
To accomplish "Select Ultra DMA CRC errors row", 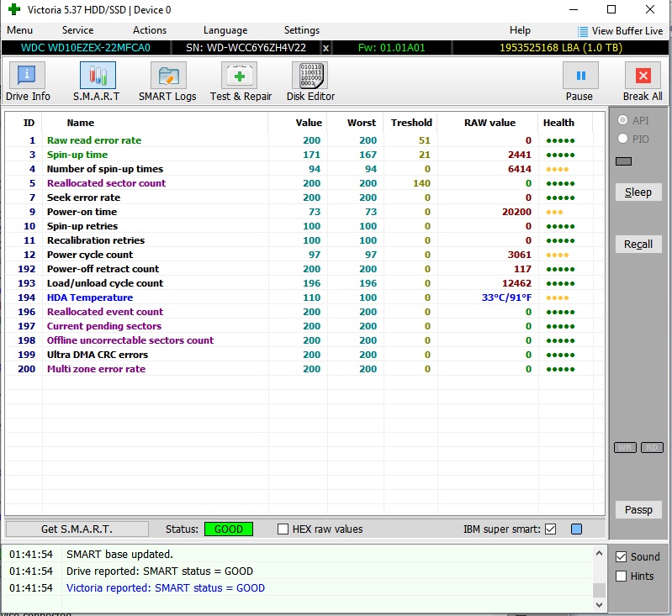I will pos(304,355).
